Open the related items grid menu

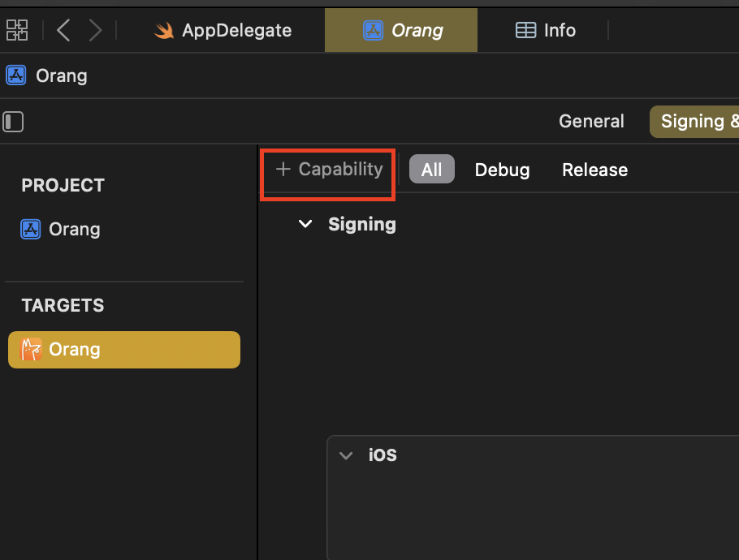pyautogui.click(x=17, y=30)
